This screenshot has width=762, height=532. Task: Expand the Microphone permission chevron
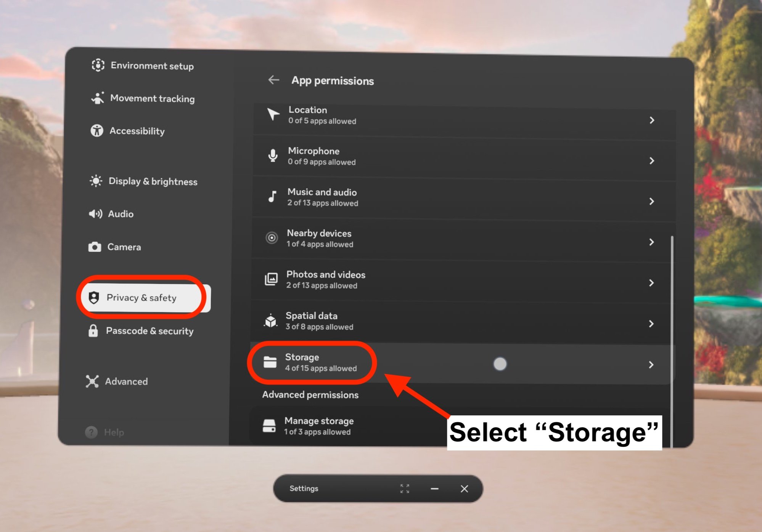click(652, 160)
